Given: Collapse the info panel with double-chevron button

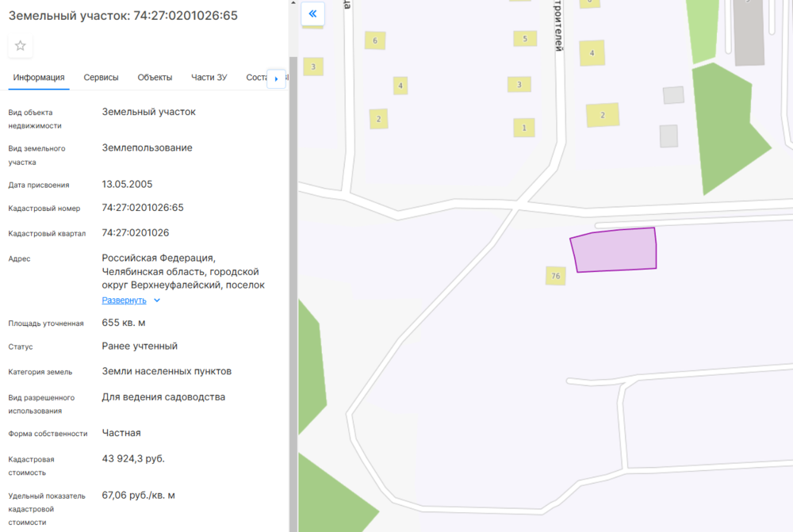Looking at the screenshot, I should [x=312, y=13].
